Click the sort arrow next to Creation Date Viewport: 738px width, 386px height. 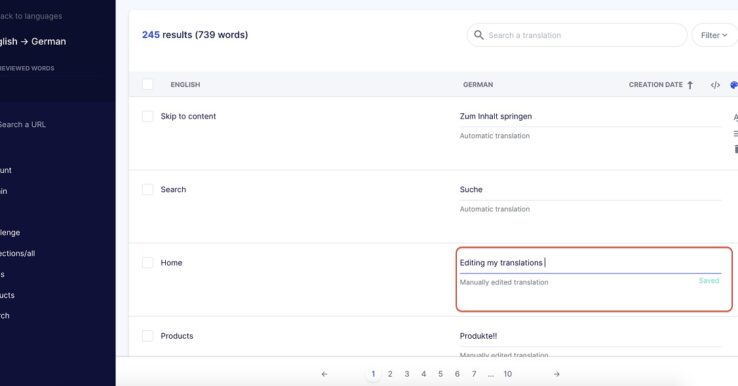[690, 85]
